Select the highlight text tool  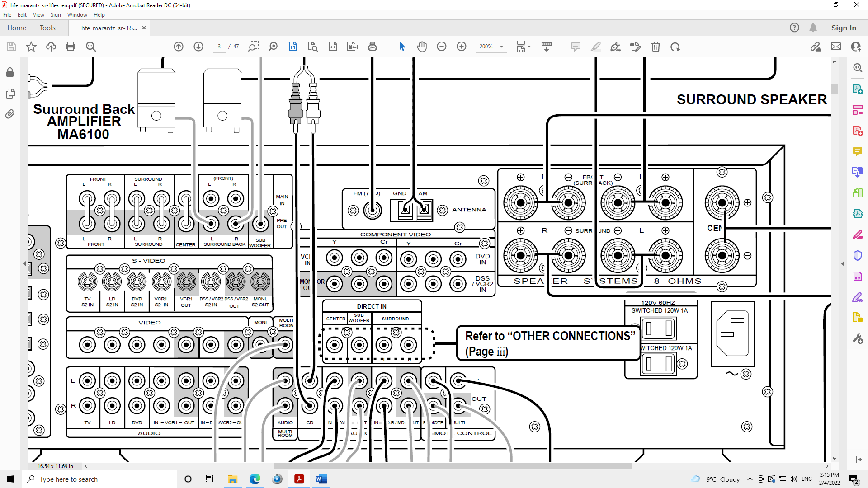[x=596, y=47]
